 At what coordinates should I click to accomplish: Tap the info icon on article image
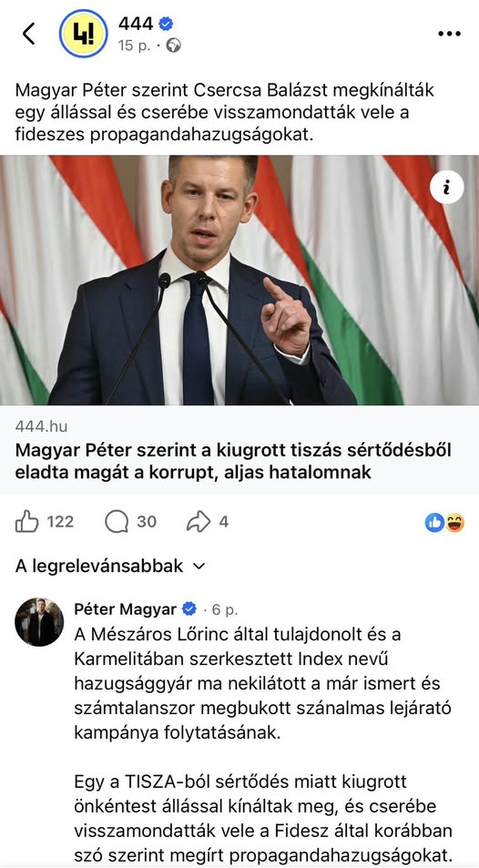[446, 189]
